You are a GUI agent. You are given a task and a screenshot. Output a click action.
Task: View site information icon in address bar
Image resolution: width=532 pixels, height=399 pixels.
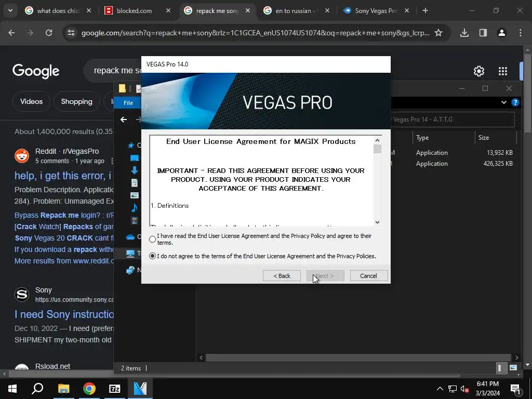click(71, 33)
